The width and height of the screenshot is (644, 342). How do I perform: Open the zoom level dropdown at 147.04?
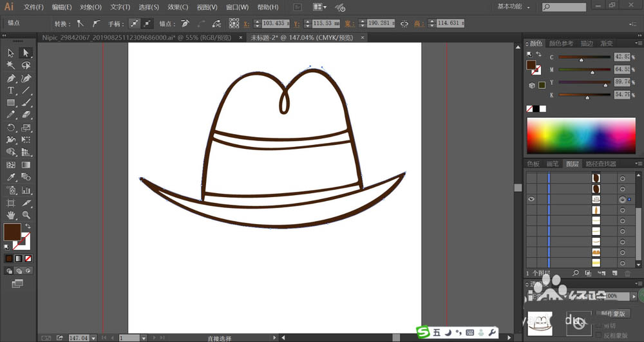pos(93,338)
